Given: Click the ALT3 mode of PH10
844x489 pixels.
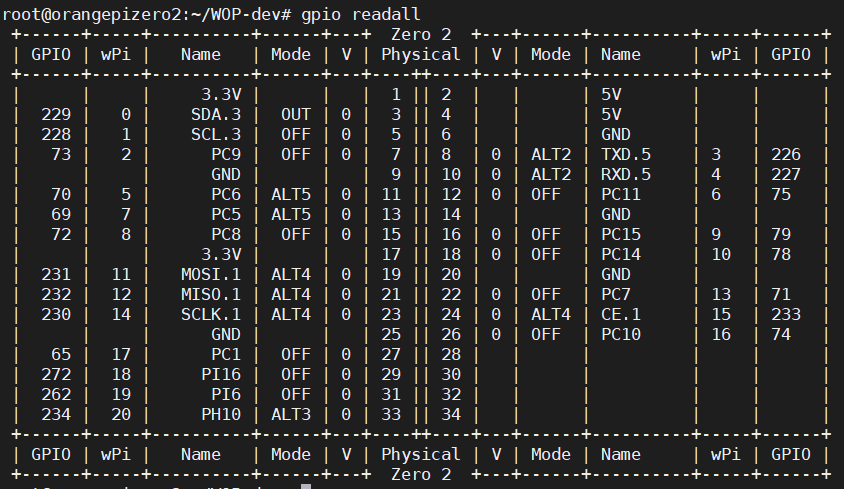Looking at the screenshot, I should point(291,413).
